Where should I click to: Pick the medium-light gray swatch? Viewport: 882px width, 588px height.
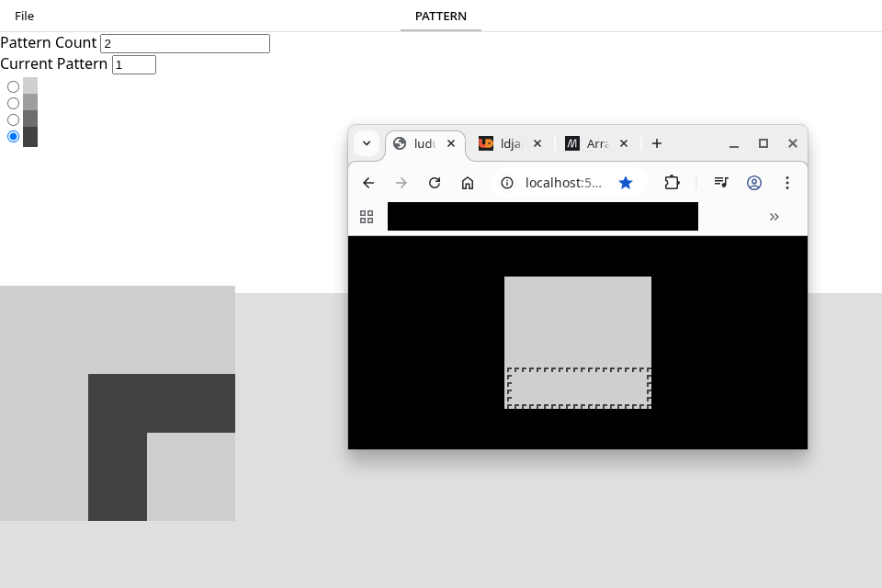(30, 102)
